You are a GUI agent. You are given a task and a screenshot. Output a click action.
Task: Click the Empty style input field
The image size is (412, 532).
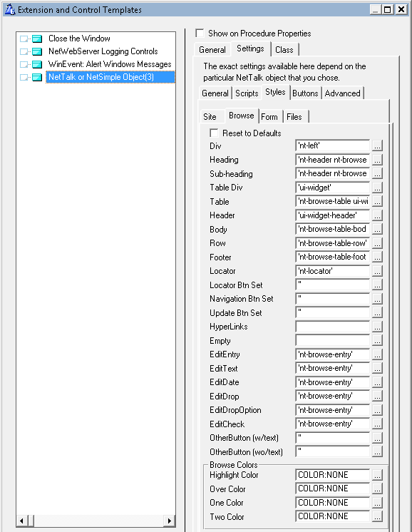333,340
